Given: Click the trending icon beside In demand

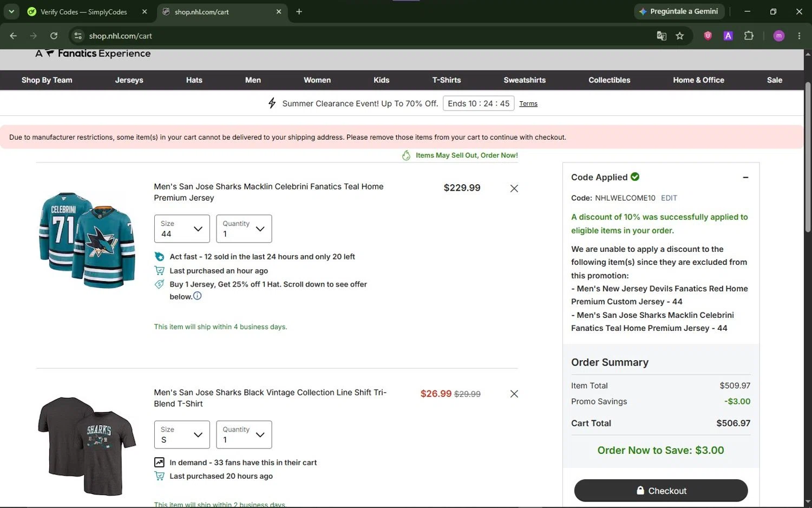Looking at the screenshot, I should click(x=159, y=463).
